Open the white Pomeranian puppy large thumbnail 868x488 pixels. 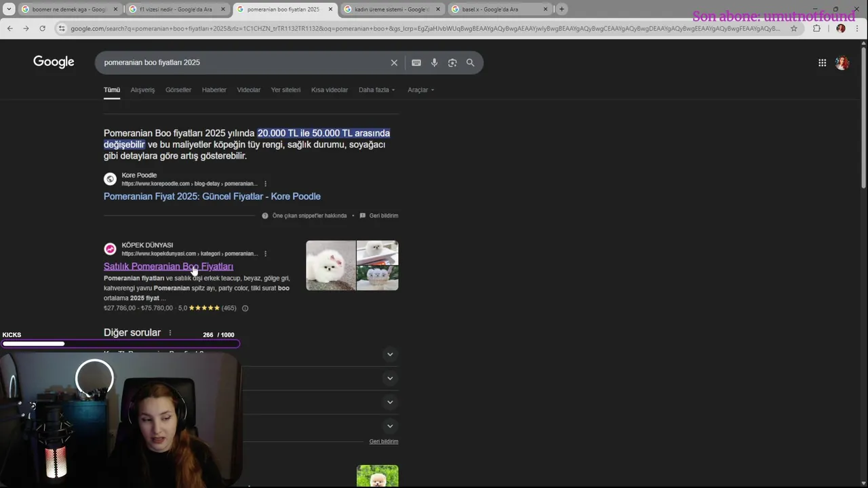coord(331,266)
